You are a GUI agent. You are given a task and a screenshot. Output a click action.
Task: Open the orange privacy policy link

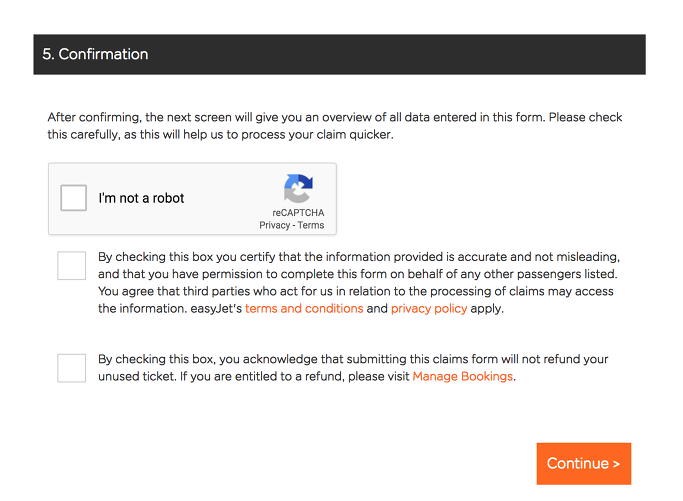coord(429,308)
